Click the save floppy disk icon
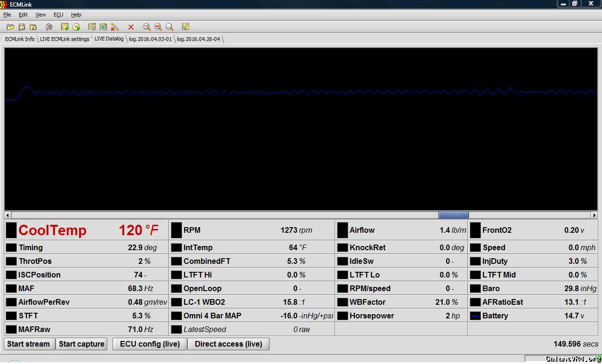Image resolution: width=602 pixels, height=364 pixels. 22,27
